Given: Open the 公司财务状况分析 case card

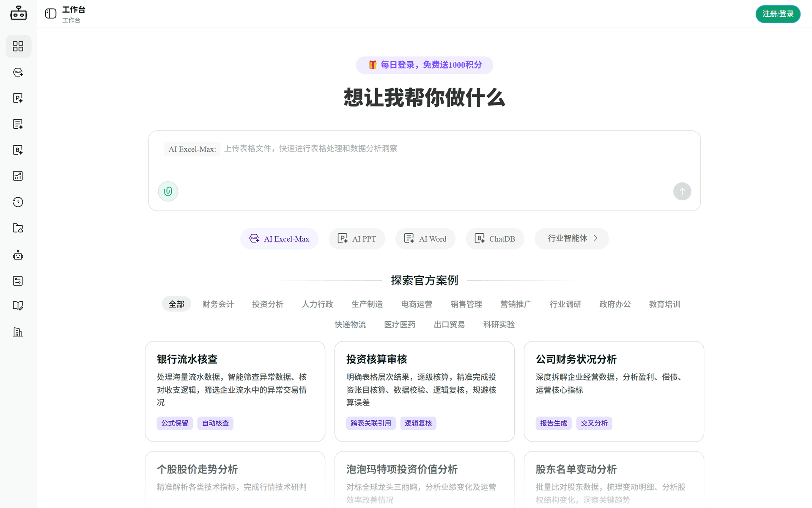Looking at the screenshot, I should click(x=614, y=391).
